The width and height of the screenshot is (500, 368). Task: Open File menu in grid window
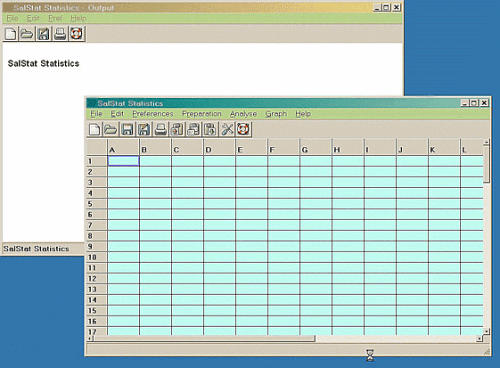point(96,114)
